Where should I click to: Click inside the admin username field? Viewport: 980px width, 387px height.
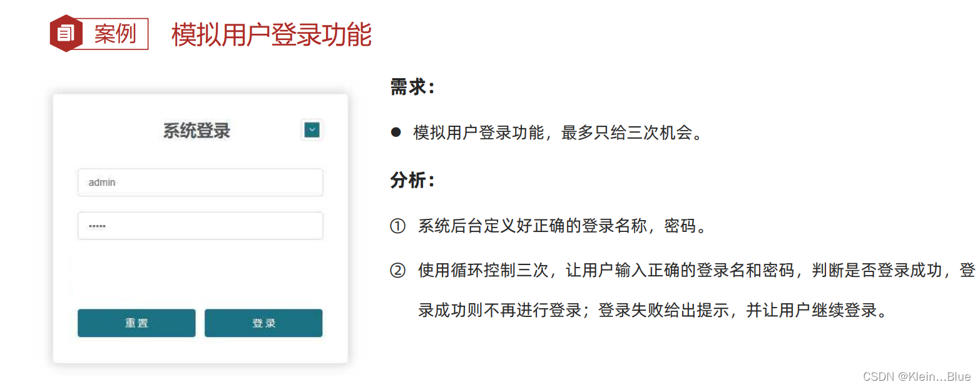click(200, 182)
